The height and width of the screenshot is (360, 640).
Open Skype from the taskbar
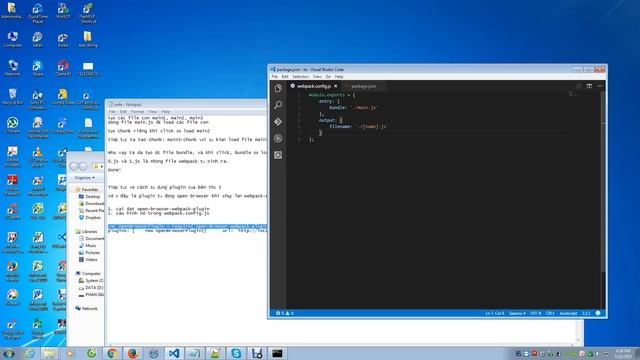236,353
